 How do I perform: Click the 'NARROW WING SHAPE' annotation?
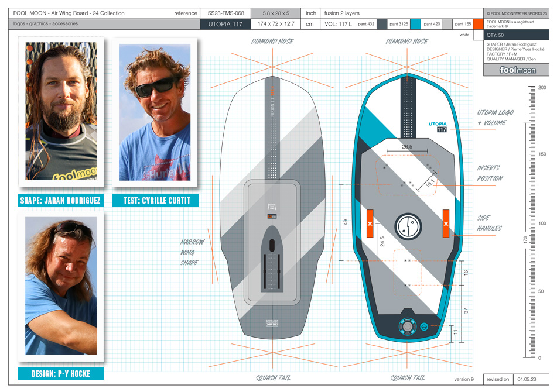[x=192, y=252]
